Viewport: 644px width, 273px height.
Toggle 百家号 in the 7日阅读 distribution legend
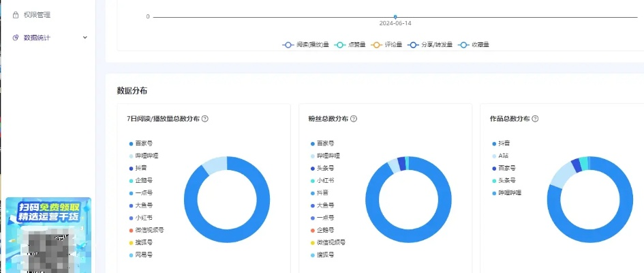143,144
